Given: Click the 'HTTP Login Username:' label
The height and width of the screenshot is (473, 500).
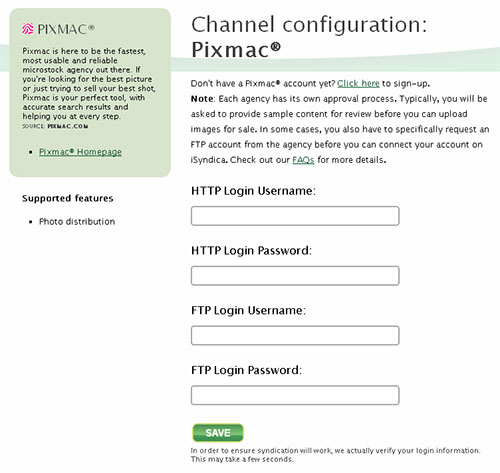Looking at the screenshot, I should coord(253,191).
